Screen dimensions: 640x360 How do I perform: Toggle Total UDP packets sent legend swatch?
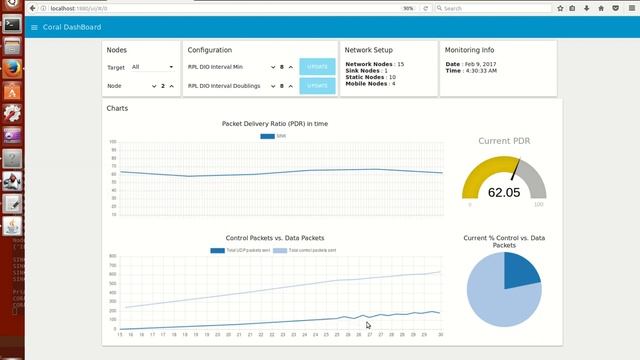218,251
